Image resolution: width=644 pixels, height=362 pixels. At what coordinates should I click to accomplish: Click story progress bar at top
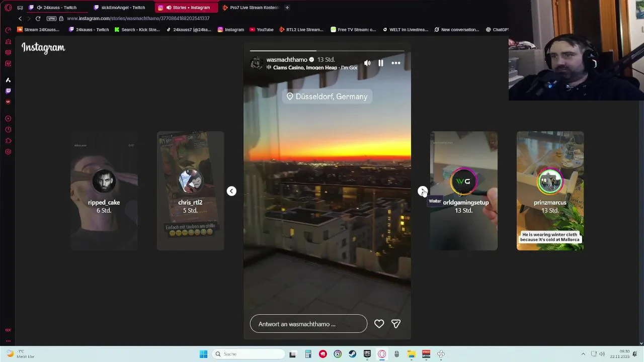click(x=327, y=50)
